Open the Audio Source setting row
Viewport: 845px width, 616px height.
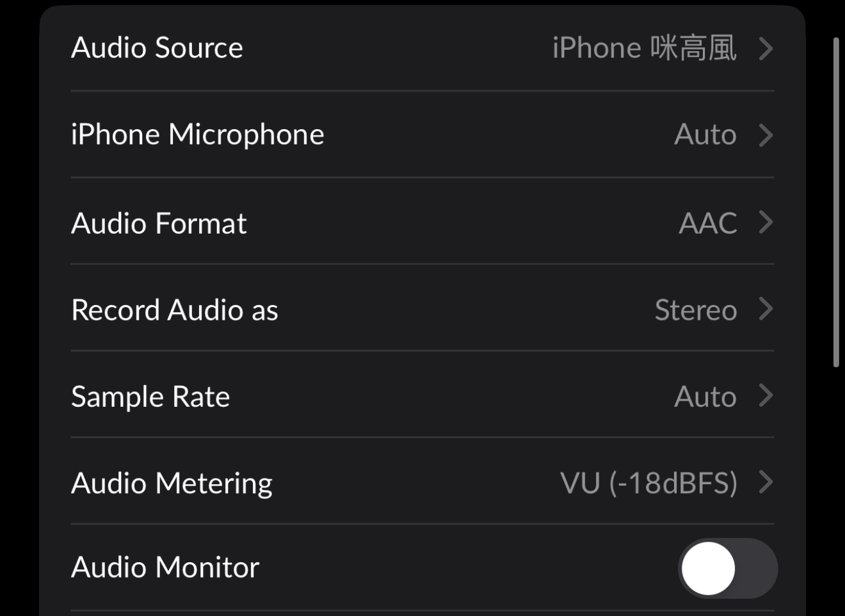422,48
